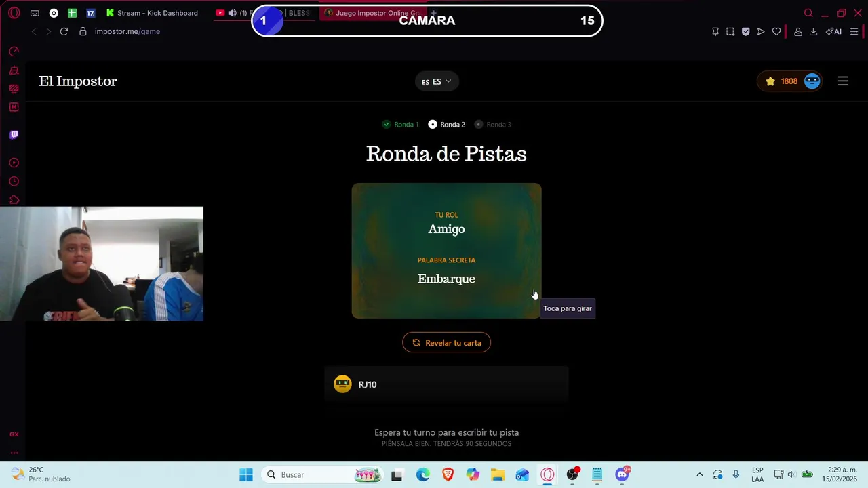
Task: Reload the impostor.me page
Action: point(64,31)
